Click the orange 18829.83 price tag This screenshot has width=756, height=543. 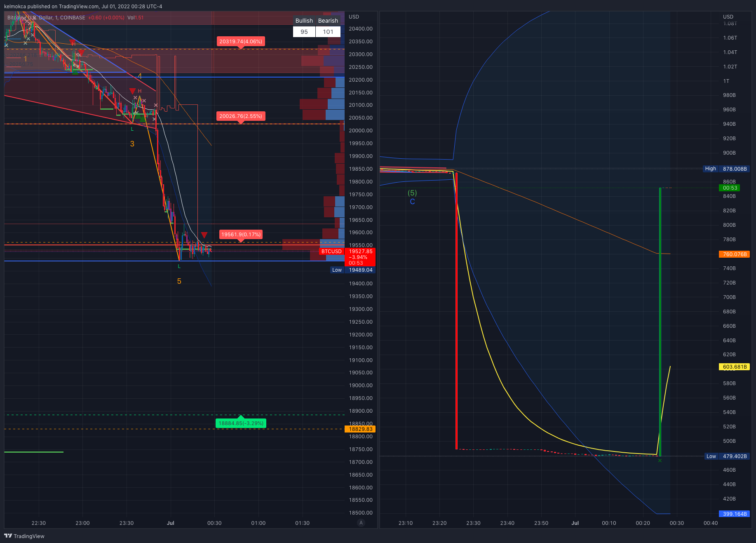click(x=360, y=429)
